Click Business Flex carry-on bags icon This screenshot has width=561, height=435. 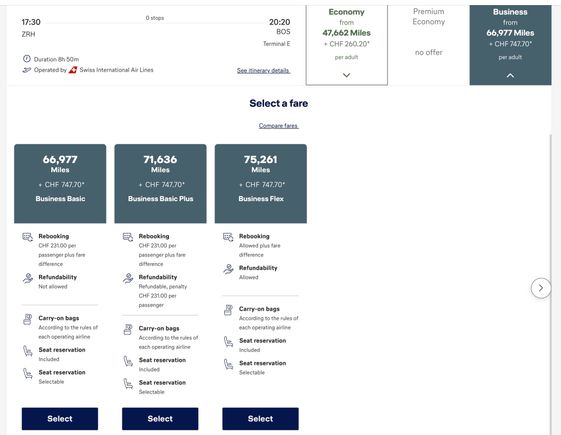[228, 310]
